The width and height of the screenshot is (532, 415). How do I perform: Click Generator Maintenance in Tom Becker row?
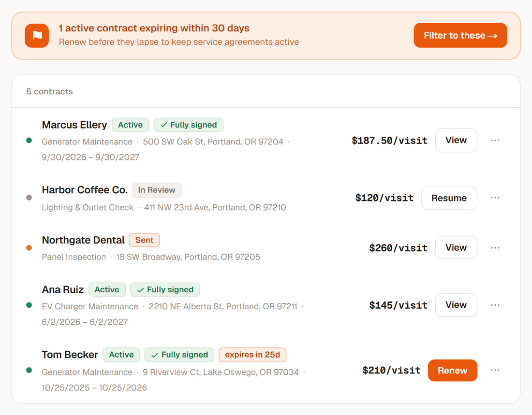pyautogui.click(x=87, y=372)
